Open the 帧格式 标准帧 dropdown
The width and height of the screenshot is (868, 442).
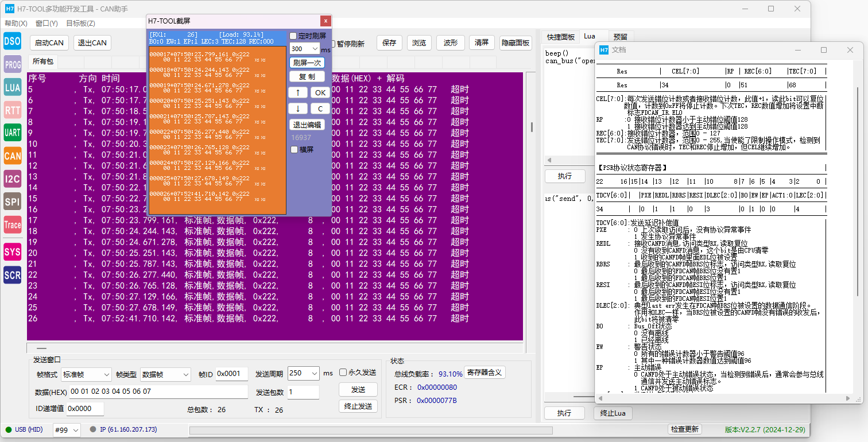coord(87,374)
